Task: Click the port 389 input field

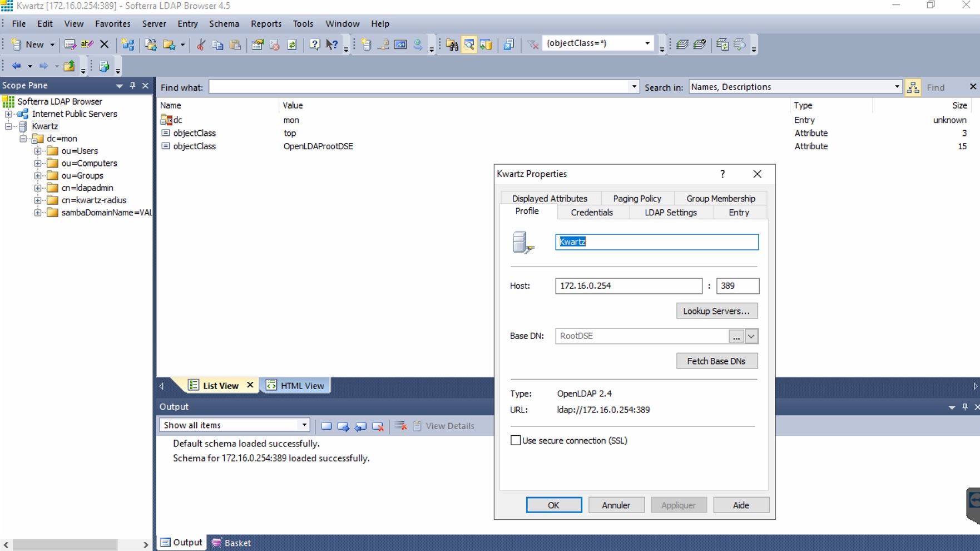Action: pyautogui.click(x=738, y=286)
